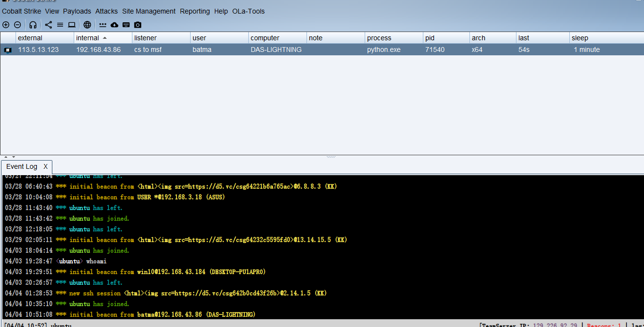This screenshot has height=327, width=644.
Task: Click the 03/28 11:43:42 'ubuntu has joined' line
Action: click(67, 218)
